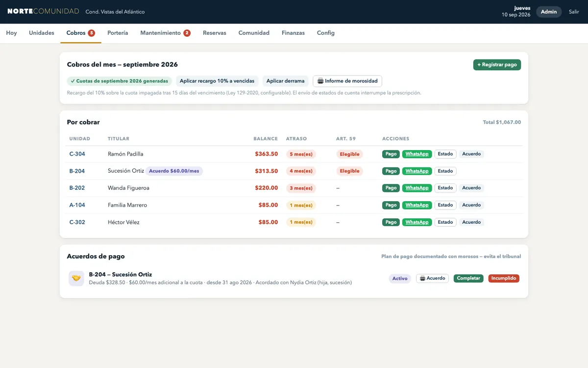Register Pago for Ramón Padilla

[x=391, y=154]
